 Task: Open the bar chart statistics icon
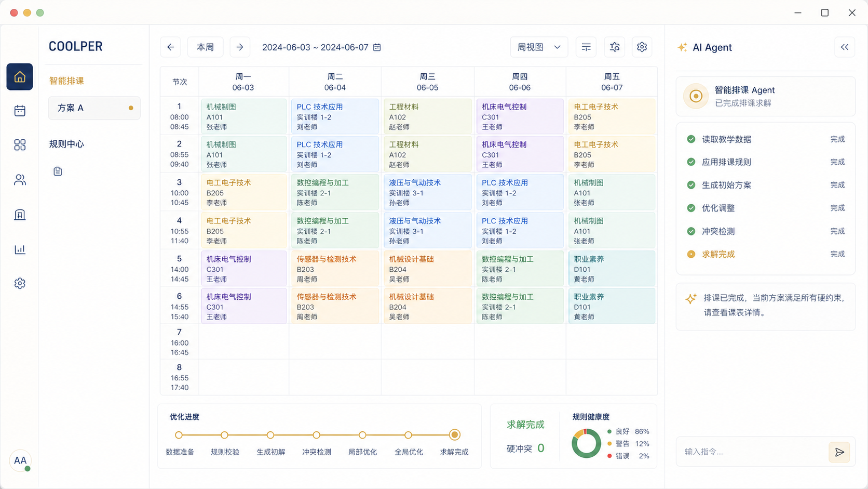[x=20, y=249]
